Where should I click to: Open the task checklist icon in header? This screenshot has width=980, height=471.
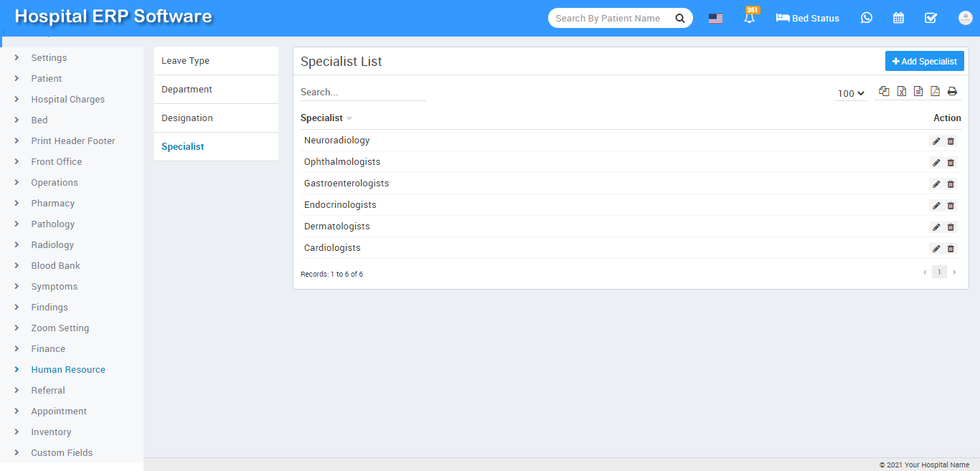pos(930,18)
